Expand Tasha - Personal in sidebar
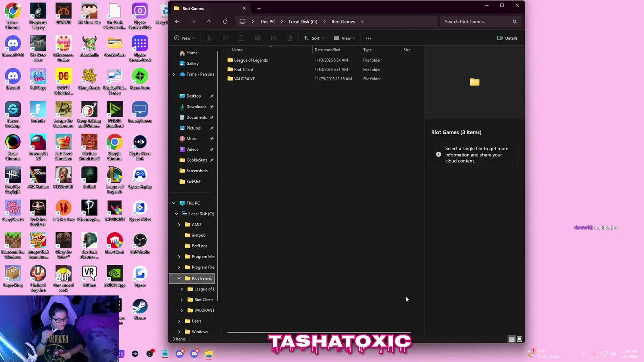 point(174,74)
